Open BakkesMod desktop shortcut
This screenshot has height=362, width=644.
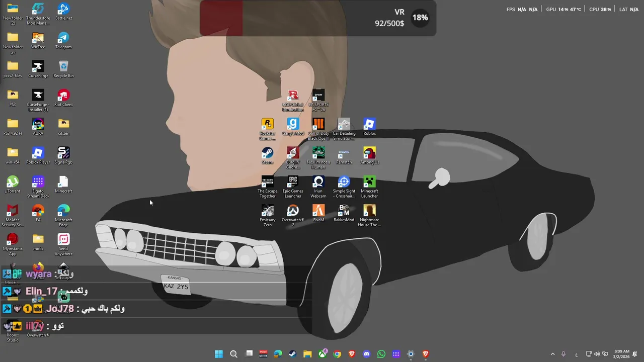point(344,213)
